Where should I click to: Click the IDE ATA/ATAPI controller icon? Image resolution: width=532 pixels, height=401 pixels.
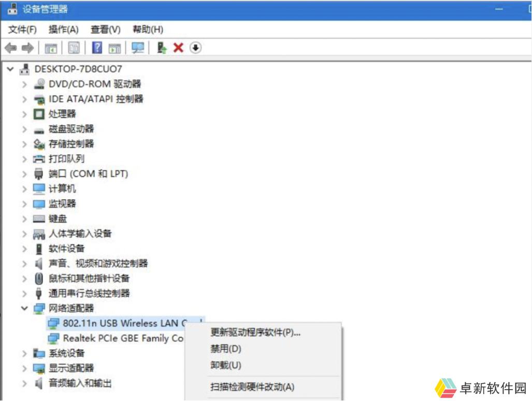point(39,99)
